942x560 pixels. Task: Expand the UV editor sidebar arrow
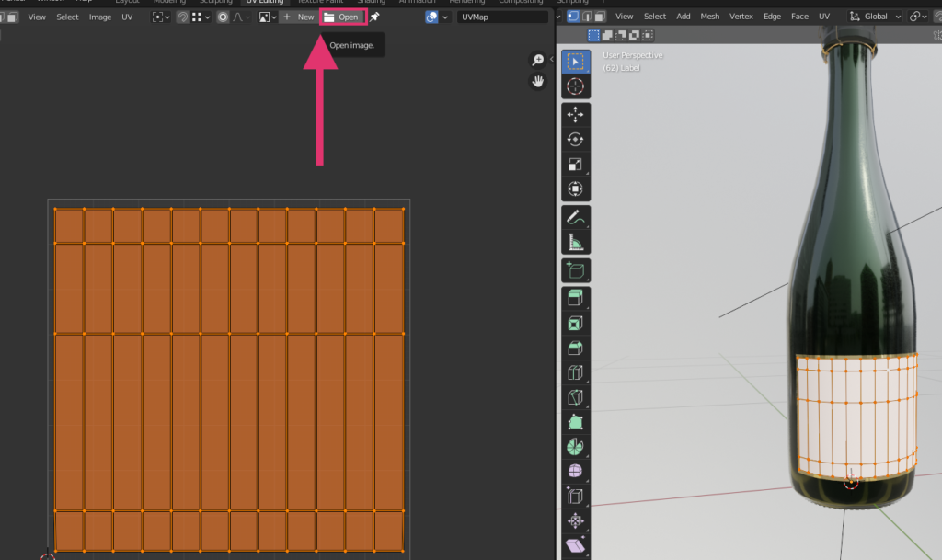point(552,59)
